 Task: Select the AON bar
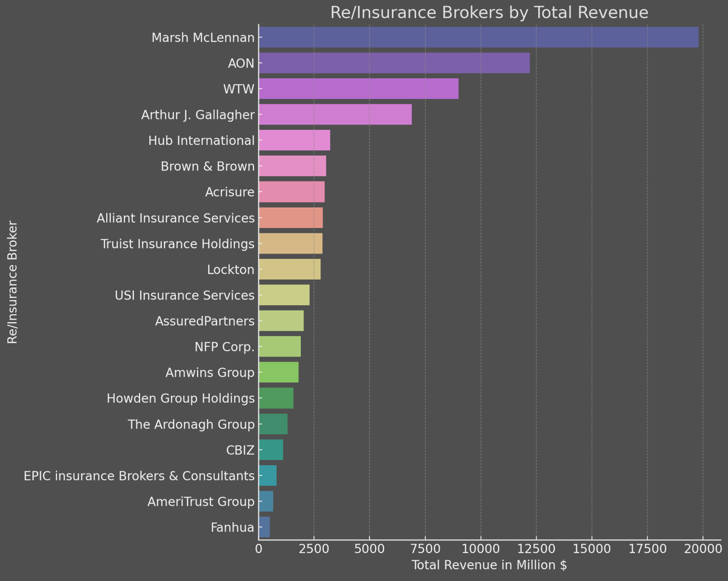point(394,62)
